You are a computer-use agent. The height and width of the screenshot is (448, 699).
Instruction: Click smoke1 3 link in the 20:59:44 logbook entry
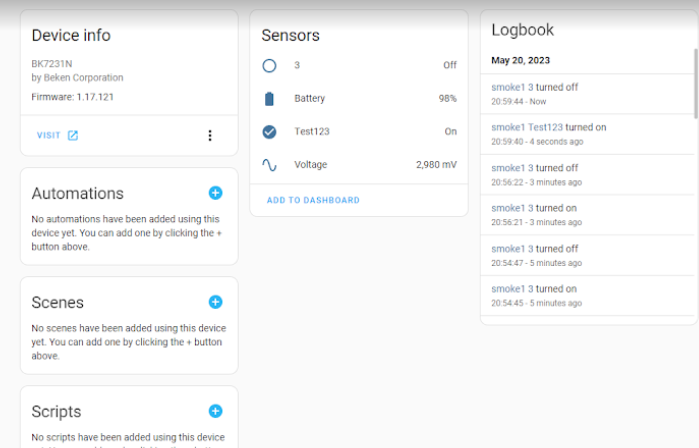[512, 87]
